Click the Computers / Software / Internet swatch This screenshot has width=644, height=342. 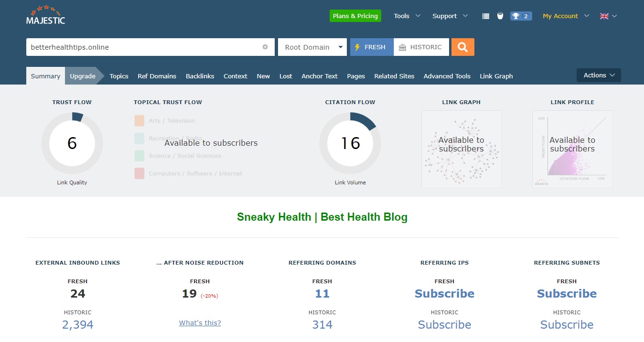pyautogui.click(x=140, y=173)
